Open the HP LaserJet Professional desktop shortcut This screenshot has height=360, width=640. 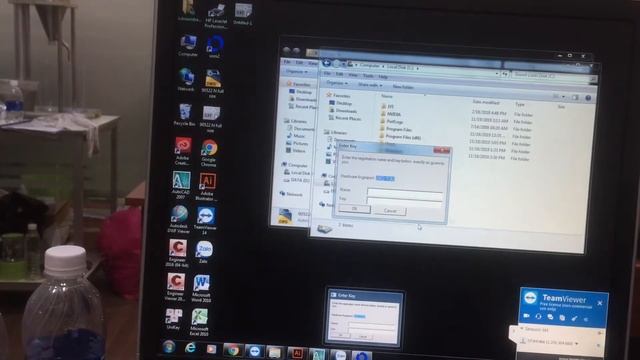[216, 16]
